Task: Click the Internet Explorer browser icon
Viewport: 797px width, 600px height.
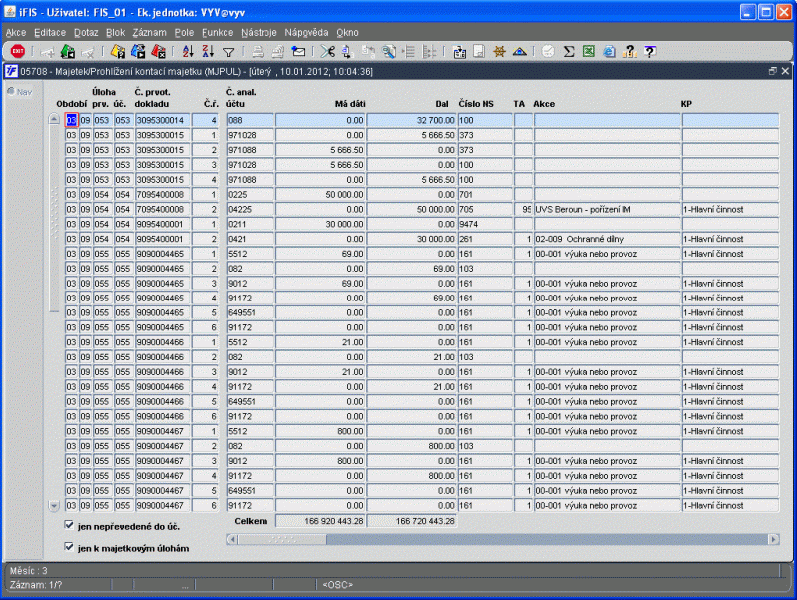Action: [x=609, y=51]
